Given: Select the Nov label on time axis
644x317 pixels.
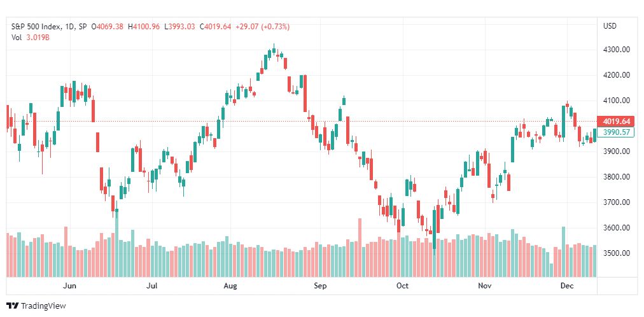Looking at the screenshot, I should click(x=485, y=286).
